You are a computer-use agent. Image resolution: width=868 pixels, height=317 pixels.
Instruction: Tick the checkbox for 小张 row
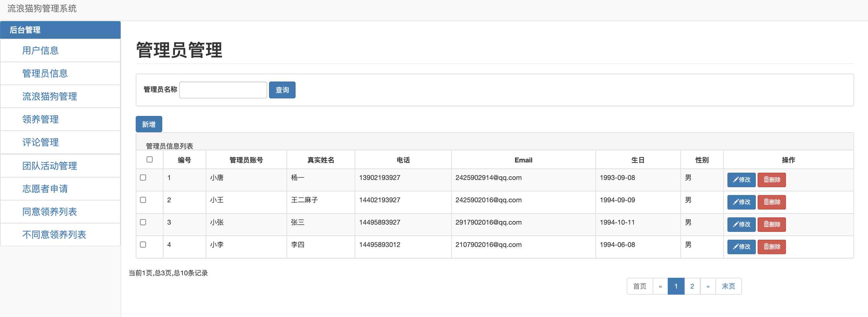143,222
